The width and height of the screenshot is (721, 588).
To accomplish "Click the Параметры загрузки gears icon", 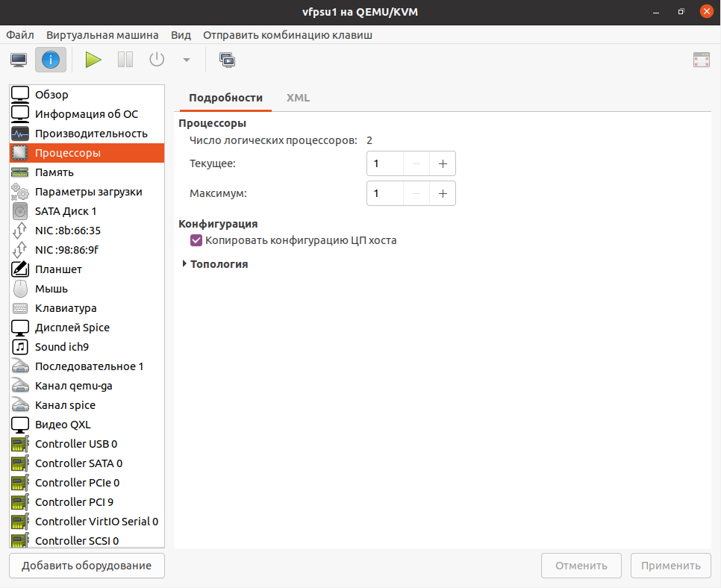I will pyautogui.click(x=20, y=192).
